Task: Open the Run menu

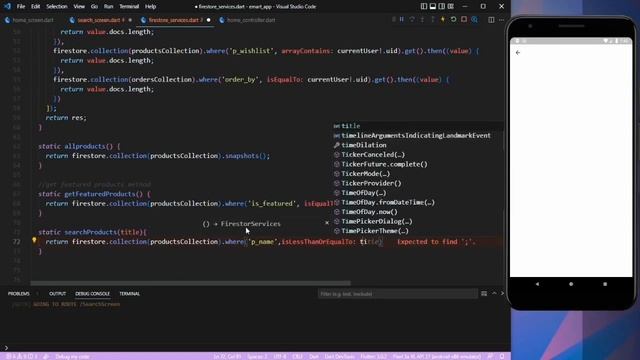Action: pyautogui.click(x=108, y=7)
